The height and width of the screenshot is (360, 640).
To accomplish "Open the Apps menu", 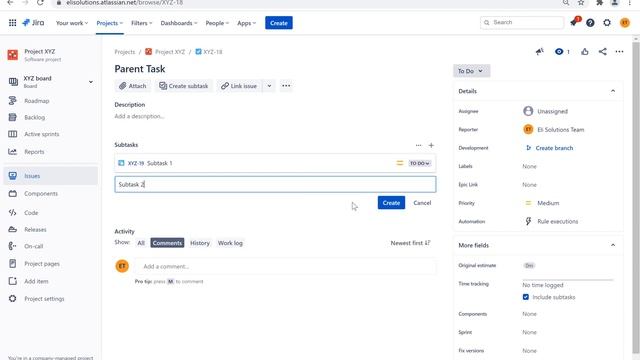I will tap(246, 23).
